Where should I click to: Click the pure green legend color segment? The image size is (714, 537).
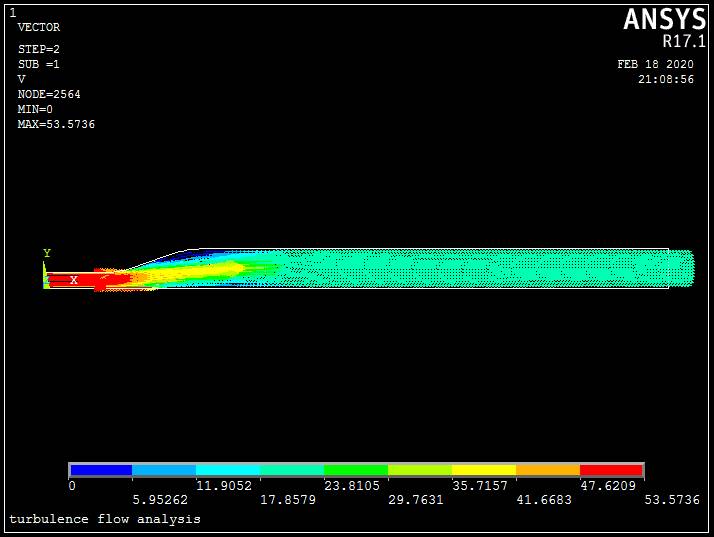[x=356, y=470]
